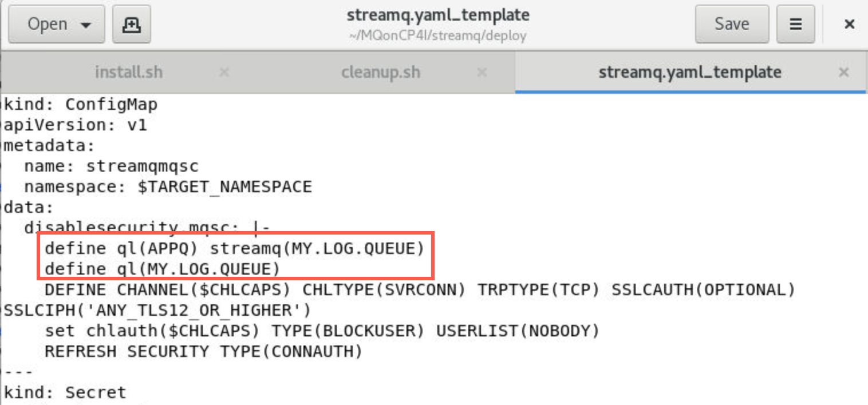The width and height of the screenshot is (868, 405).
Task: Place cursor on REFRESH SECURITY line
Action: (203, 351)
